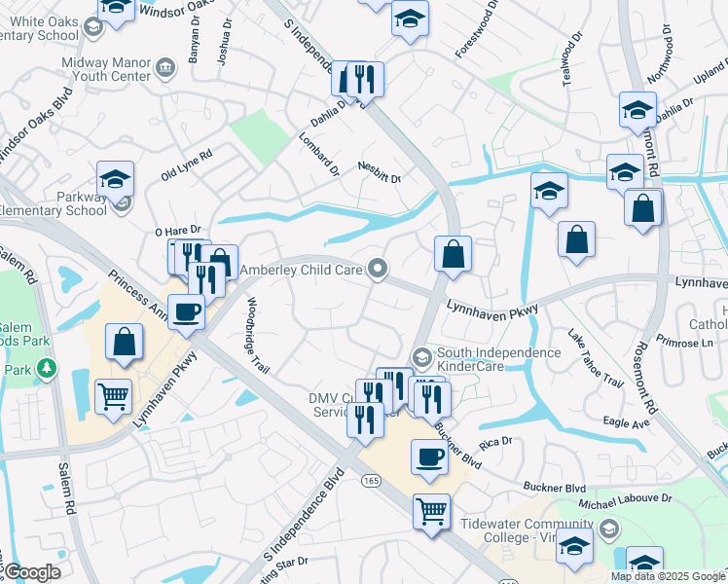Click the Old Lyne Rd label
This screenshot has width=728, height=584.
187,165
